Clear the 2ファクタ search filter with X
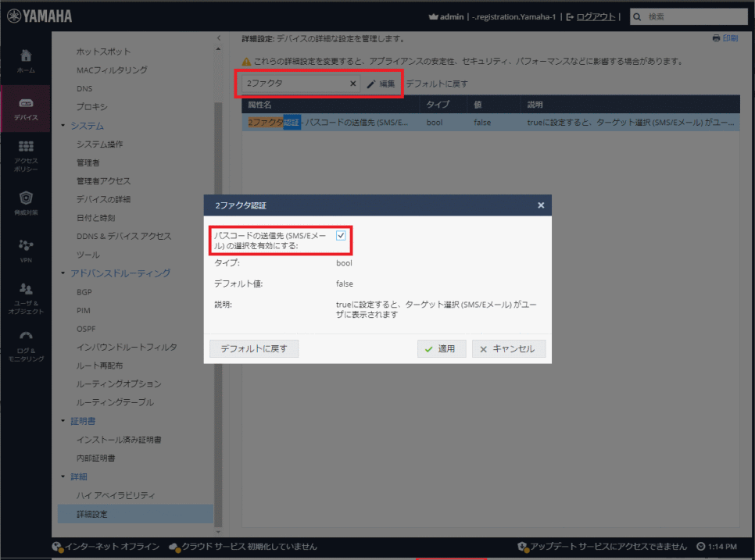 click(x=352, y=84)
